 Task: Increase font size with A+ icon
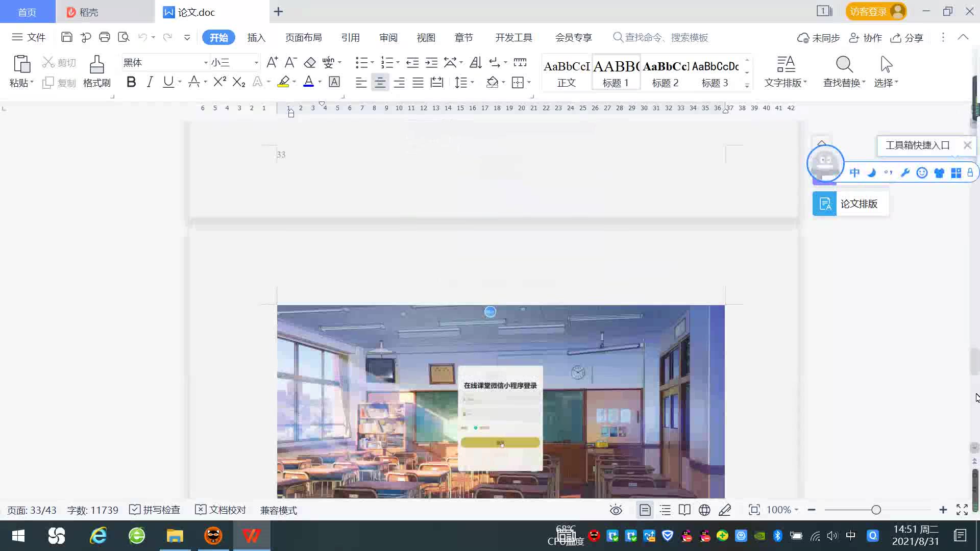point(272,62)
